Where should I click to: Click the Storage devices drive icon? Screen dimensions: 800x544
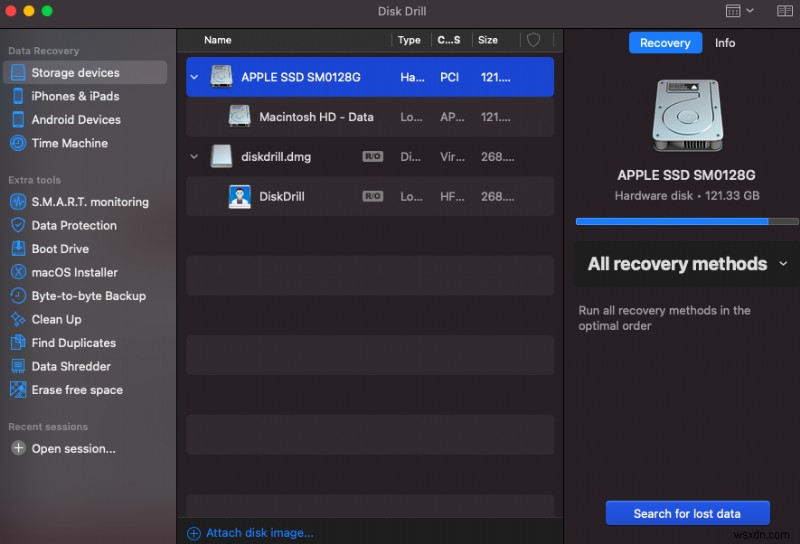pyautogui.click(x=18, y=72)
